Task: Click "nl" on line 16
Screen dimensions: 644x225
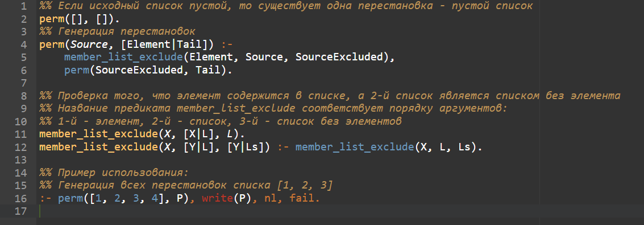Action: [x=270, y=198]
